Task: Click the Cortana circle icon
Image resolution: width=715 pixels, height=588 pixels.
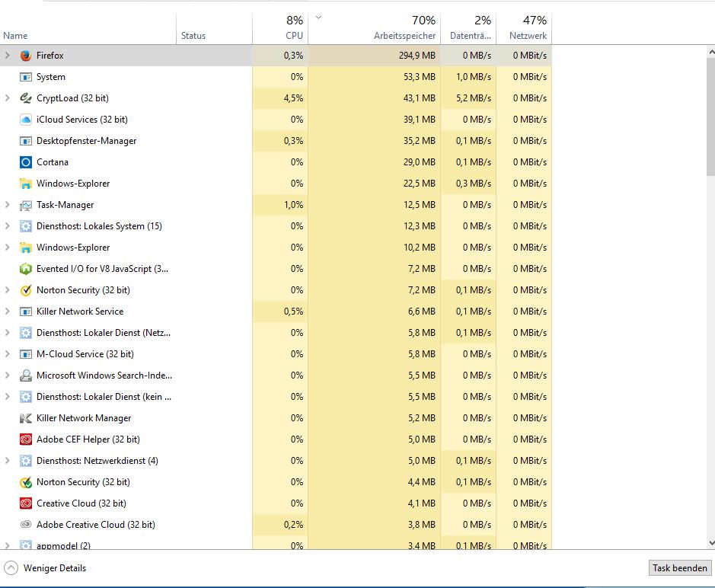Action: (x=26, y=162)
